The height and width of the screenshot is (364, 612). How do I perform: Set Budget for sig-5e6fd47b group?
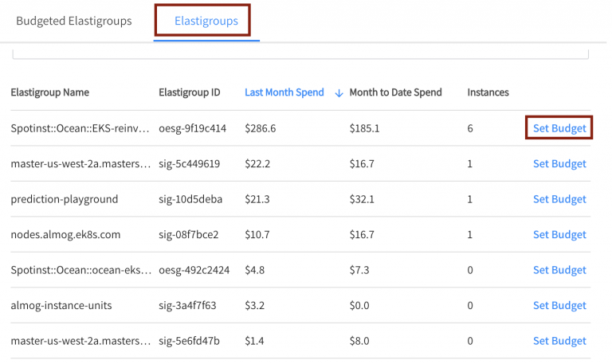tap(559, 341)
